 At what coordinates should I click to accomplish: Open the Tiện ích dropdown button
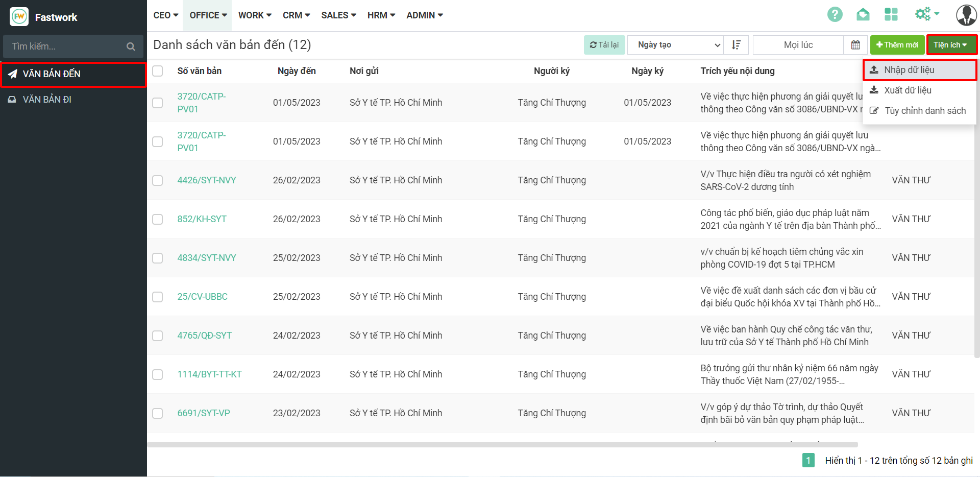[x=951, y=45]
